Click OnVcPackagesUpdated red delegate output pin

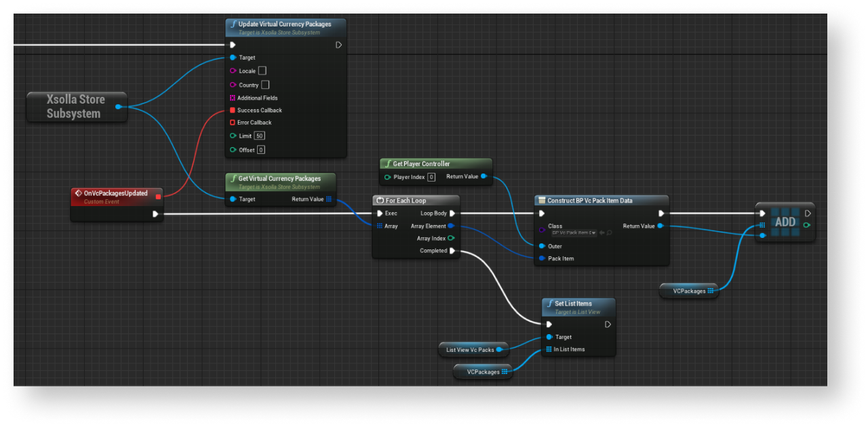158,197
